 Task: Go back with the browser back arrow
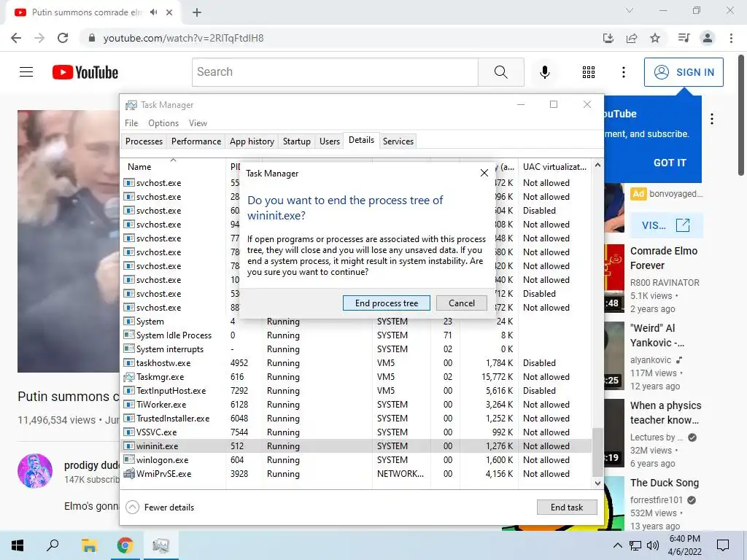16,38
